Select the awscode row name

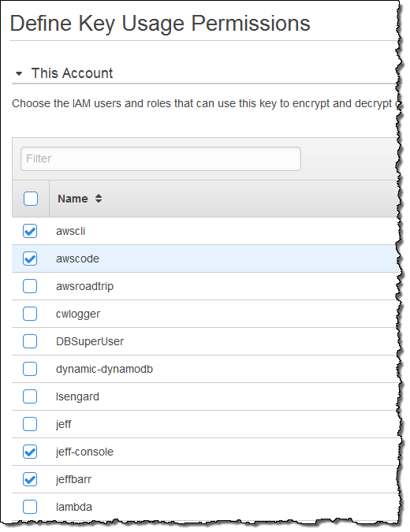(x=77, y=259)
